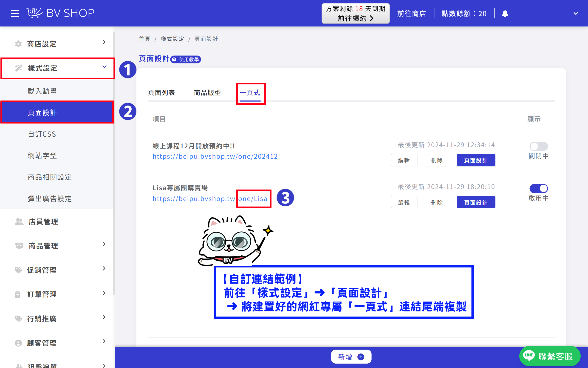This screenshot has height=368, width=588.
Task: Click the 行銷推廣 tag icon
Action: tap(18, 318)
